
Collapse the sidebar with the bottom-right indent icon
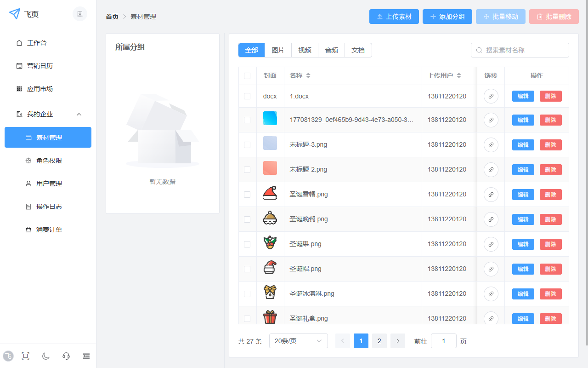pyautogui.click(x=86, y=356)
